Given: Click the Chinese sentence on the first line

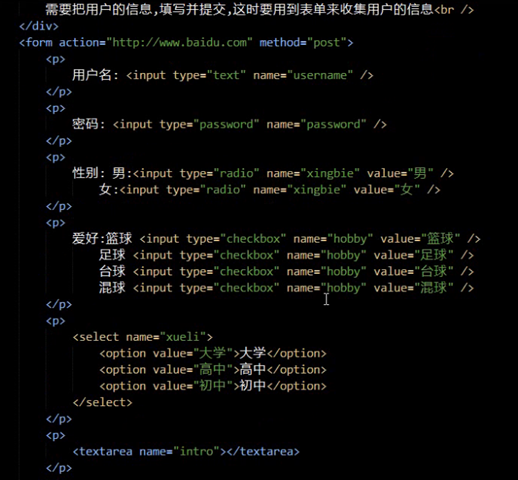Looking at the screenshot, I should point(239,9).
